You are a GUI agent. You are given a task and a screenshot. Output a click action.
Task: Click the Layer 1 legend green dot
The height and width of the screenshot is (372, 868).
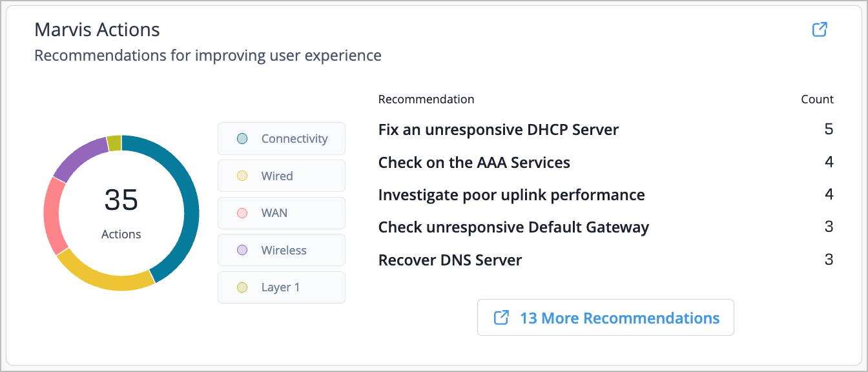click(242, 287)
